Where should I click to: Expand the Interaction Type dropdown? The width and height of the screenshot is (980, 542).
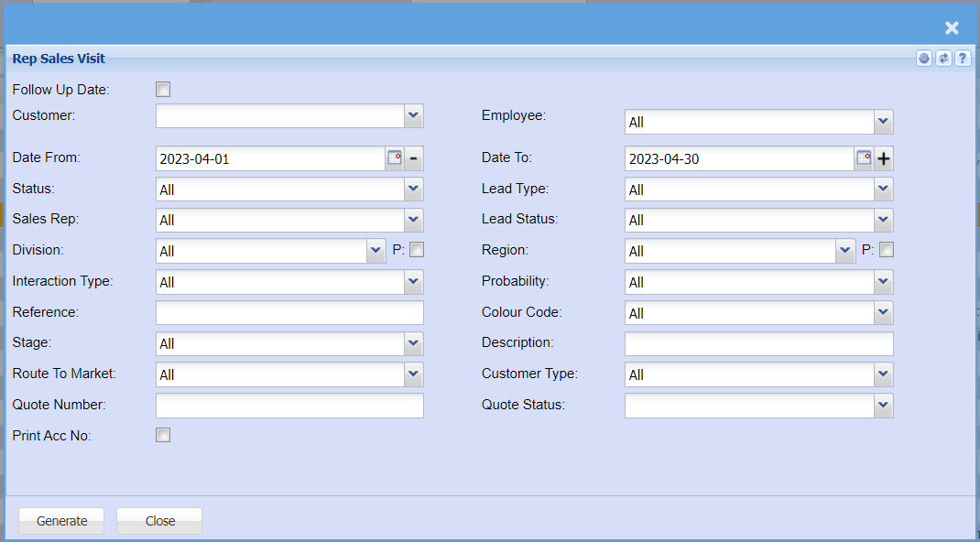(414, 282)
